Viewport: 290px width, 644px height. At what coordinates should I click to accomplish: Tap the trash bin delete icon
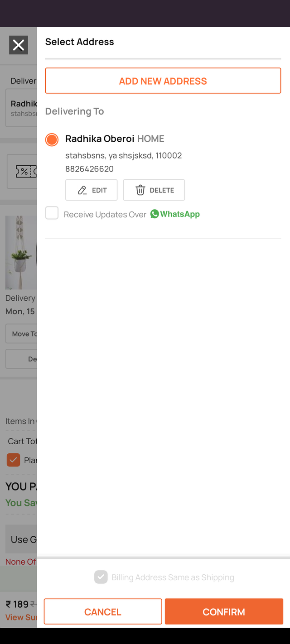(140, 190)
